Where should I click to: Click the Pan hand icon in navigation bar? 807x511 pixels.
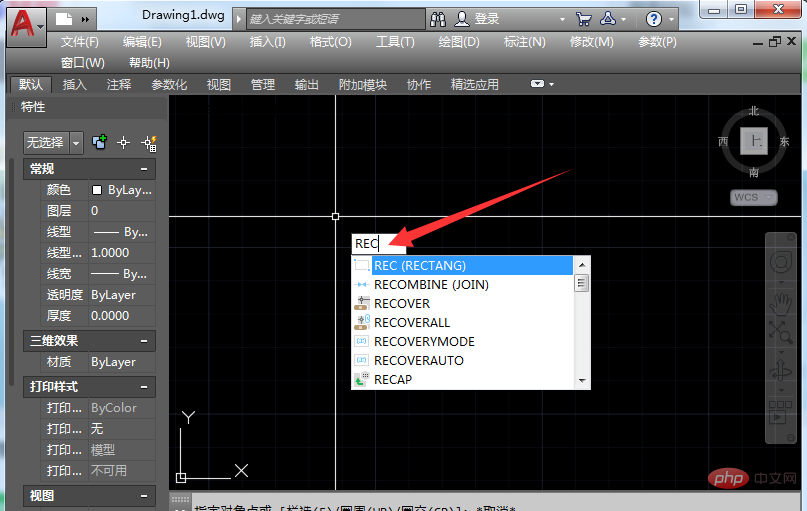tap(781, 304)
